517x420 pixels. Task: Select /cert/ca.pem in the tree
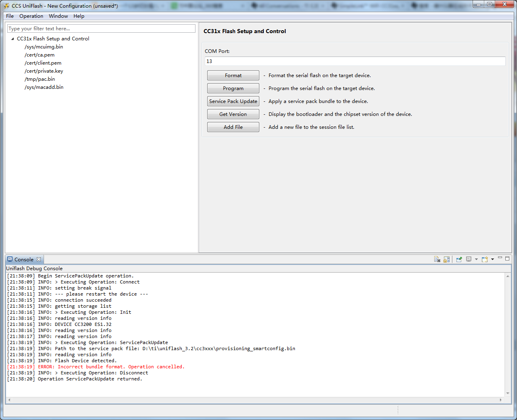click(x=40, y=55)
